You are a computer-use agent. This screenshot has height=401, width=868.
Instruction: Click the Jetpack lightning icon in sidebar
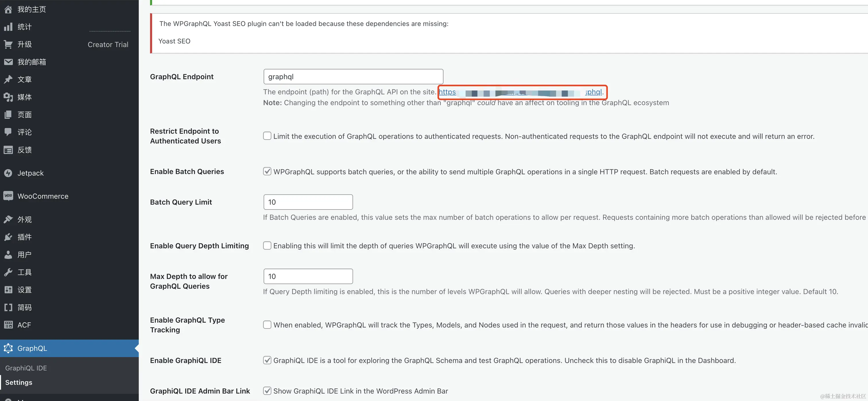click(x=8, y=173)
